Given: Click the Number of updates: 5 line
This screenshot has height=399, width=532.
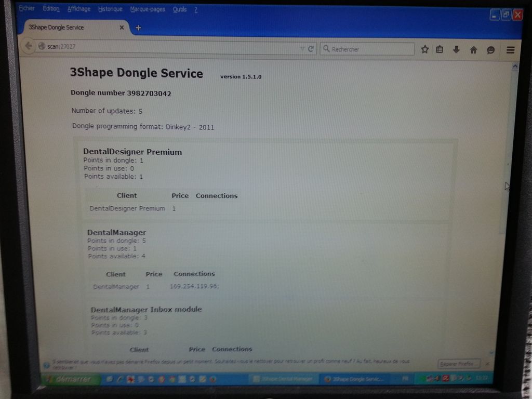Looking at the screenshot, I should (x=107, y=111).
